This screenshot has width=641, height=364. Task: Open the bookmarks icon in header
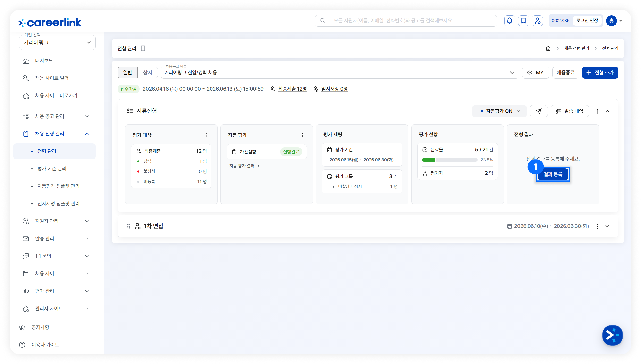point(523,21)
